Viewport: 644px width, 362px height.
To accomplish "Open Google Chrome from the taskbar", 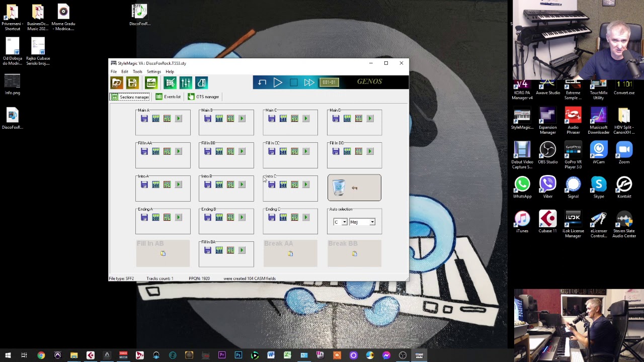I will 41,355.
